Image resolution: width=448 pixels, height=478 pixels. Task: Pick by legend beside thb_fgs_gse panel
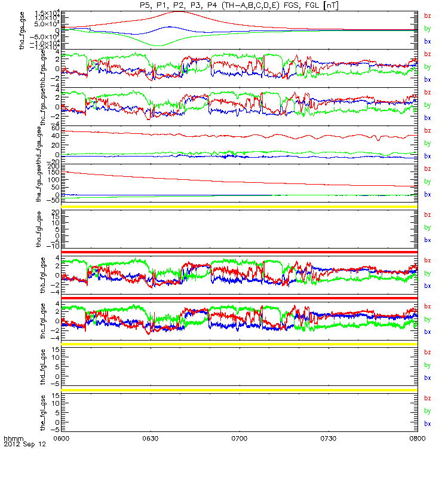point(428,67)
